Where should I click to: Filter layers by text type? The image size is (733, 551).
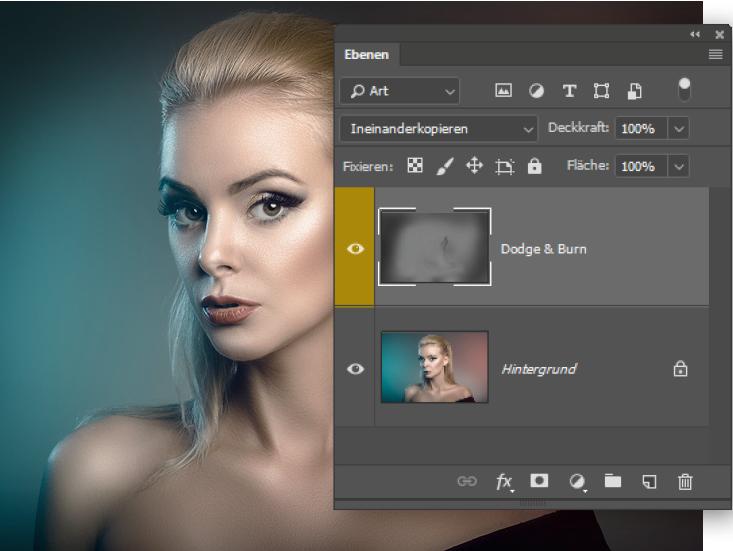pos(569,91)
